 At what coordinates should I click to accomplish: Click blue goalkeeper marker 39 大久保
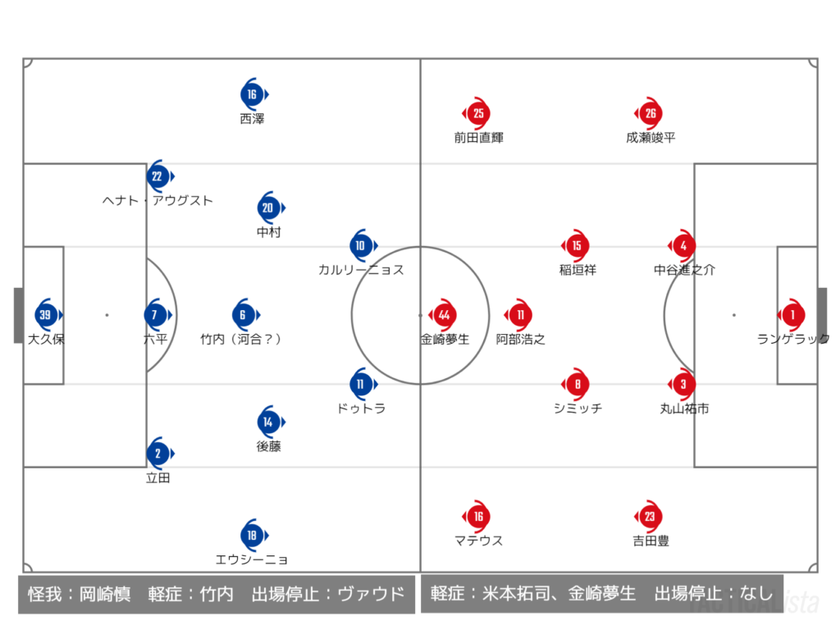48,314
